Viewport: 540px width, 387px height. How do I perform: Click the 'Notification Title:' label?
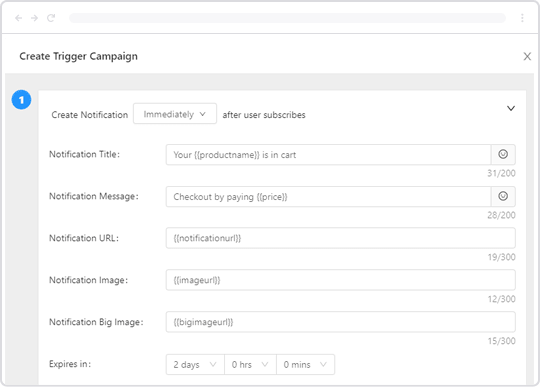pyautogui.click(x=84, y=154)
